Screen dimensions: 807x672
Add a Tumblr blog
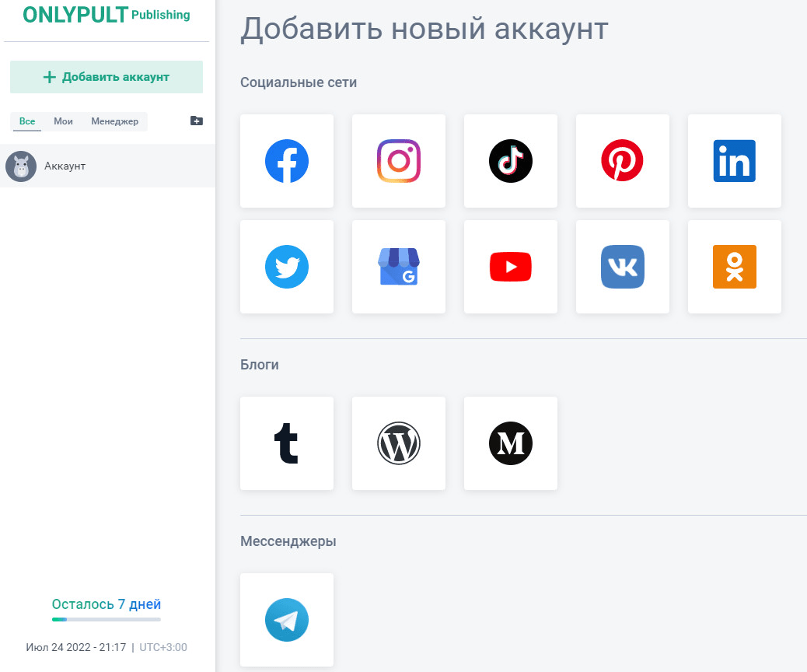[x=287, y=443]
